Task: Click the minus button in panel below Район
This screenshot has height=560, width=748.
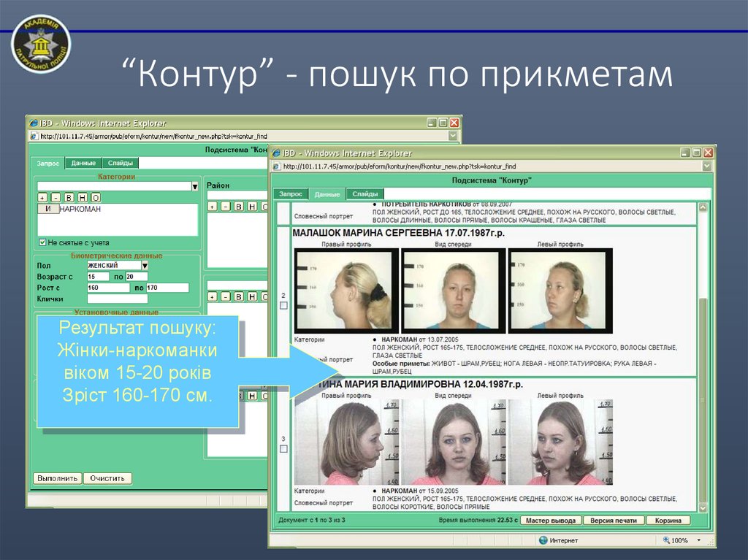Action: click(226, 296)
